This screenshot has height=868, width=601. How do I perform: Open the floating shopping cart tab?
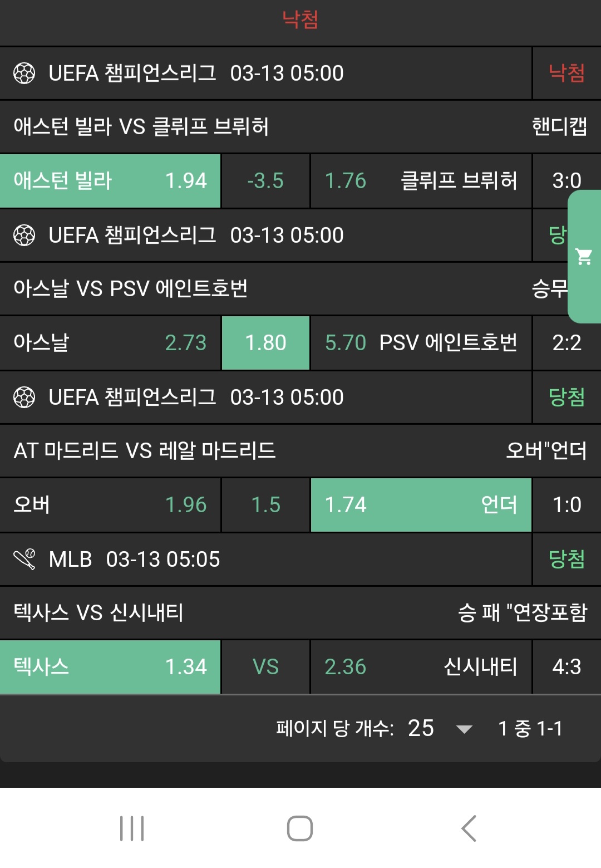584,257
